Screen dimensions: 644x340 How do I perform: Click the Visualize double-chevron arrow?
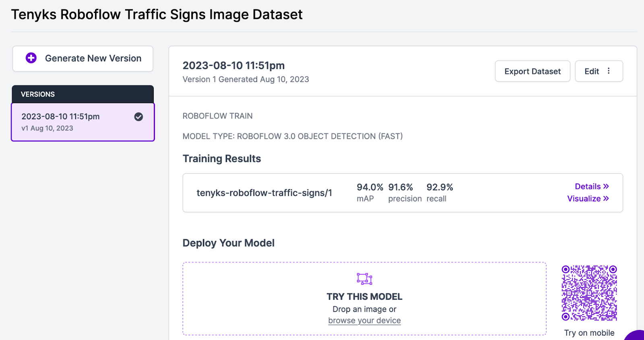[606, 198]
